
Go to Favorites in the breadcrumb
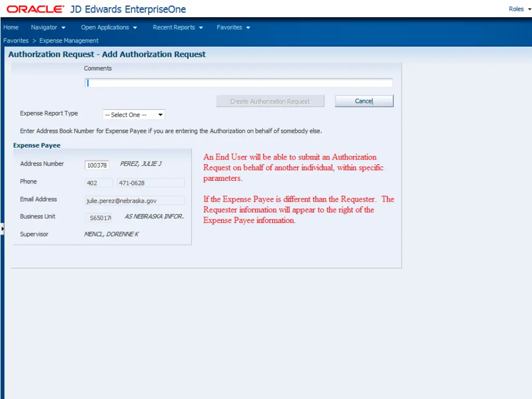tap(16, 41)
